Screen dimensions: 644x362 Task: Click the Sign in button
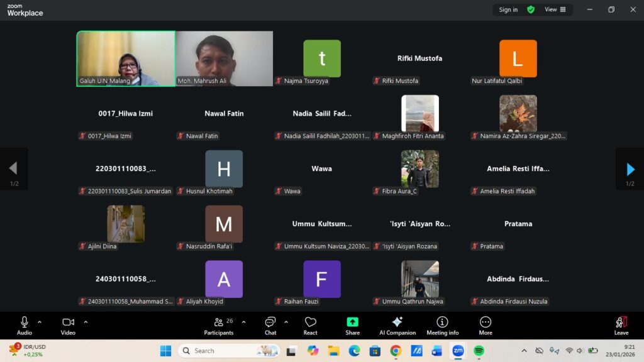pos(508,9)
